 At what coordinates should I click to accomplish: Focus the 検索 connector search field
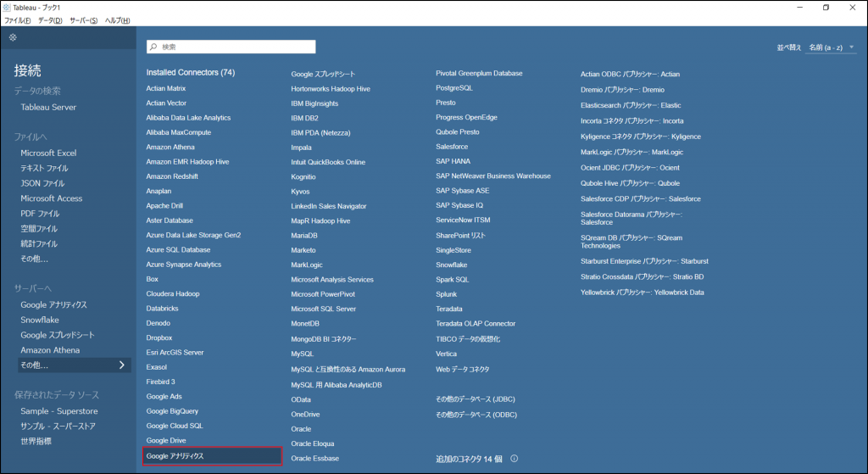[x=231, y=47]
